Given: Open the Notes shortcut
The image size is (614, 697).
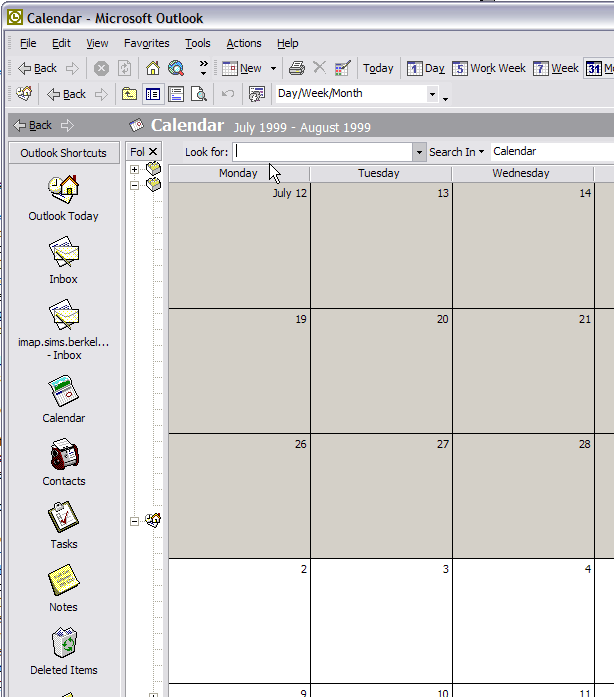Looking at the screenshot, I should 64,589.
